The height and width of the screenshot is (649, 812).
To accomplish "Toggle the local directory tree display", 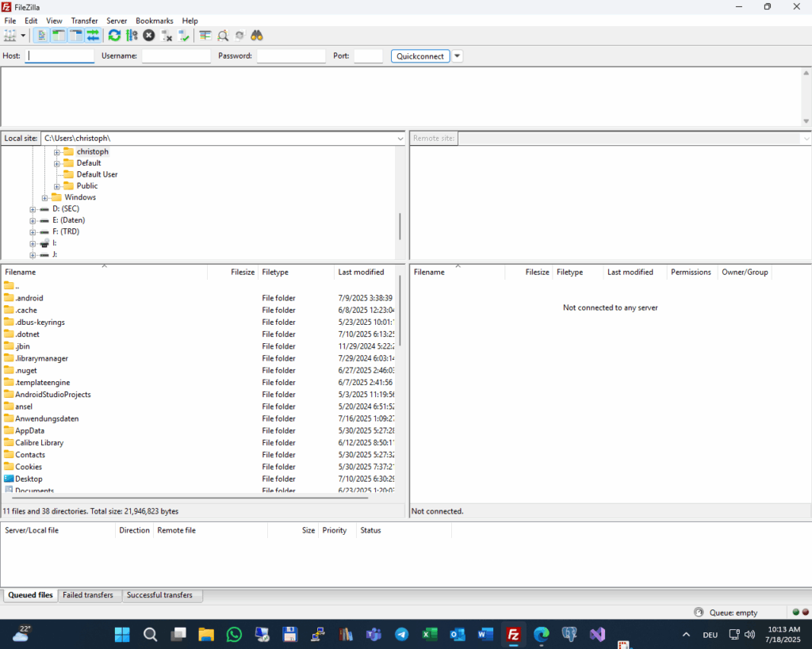I will [59, 35].
